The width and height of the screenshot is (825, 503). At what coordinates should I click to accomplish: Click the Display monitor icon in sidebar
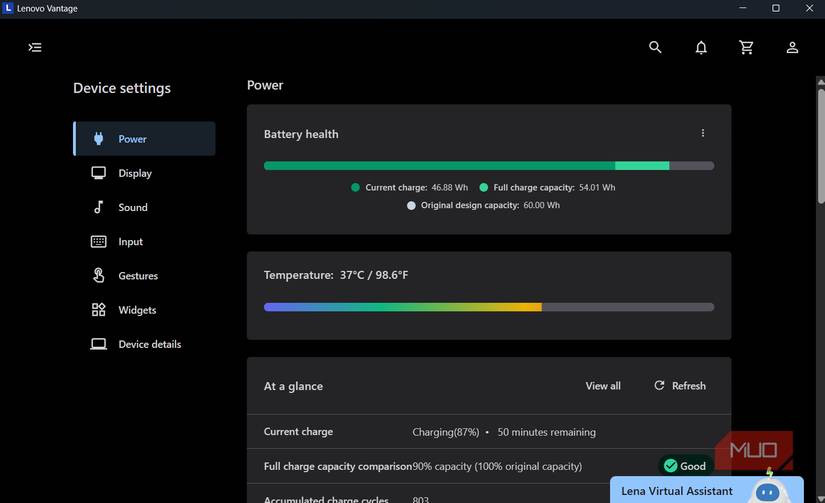(98, 173)
